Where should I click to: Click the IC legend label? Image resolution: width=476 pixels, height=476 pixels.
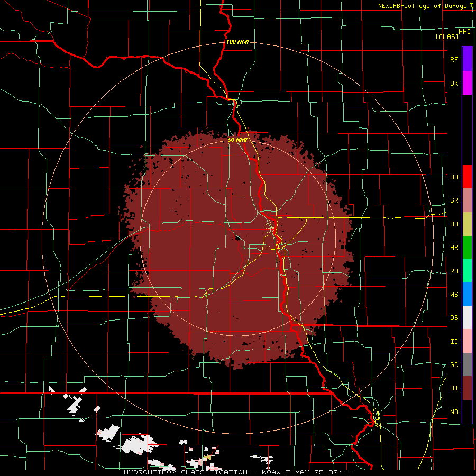click(x=454, y=342)
